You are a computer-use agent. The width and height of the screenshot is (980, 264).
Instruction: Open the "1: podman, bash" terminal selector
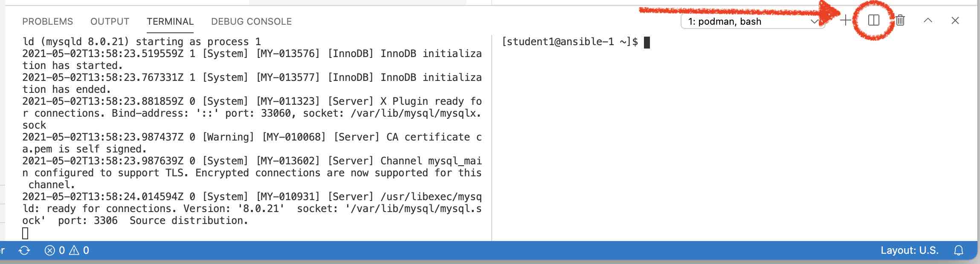tap(746, 21)
